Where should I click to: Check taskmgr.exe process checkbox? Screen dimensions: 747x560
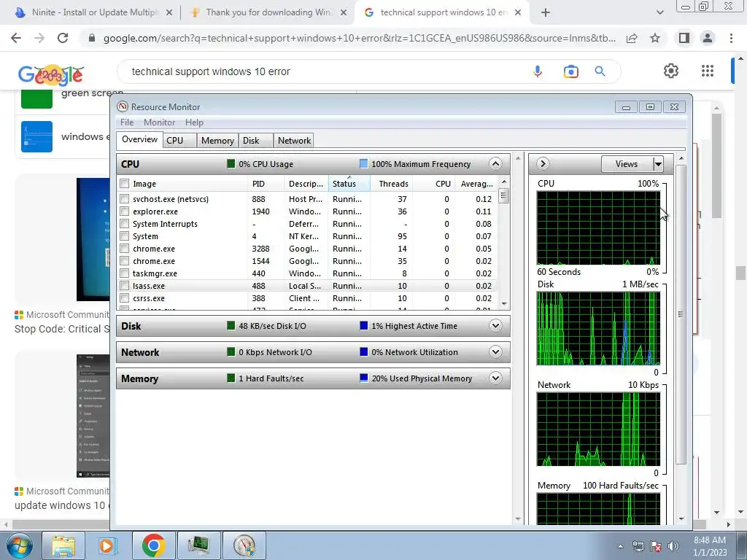point(124,273)
